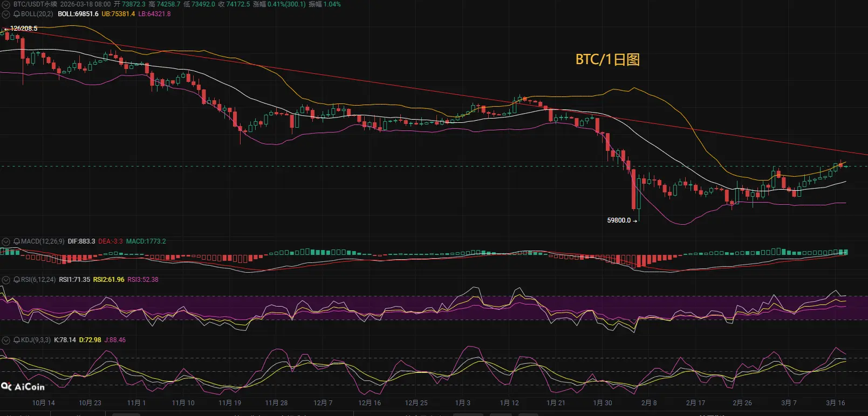Click the RSI3:52.38 value

[x=143, y=280]
